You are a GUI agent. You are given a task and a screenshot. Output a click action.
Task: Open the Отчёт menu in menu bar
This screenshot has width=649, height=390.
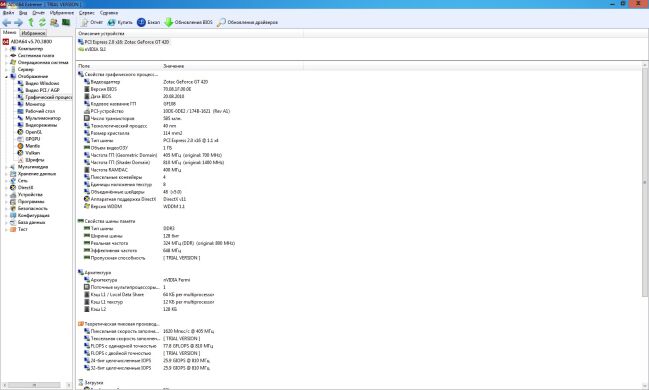[x=38, y=13]
